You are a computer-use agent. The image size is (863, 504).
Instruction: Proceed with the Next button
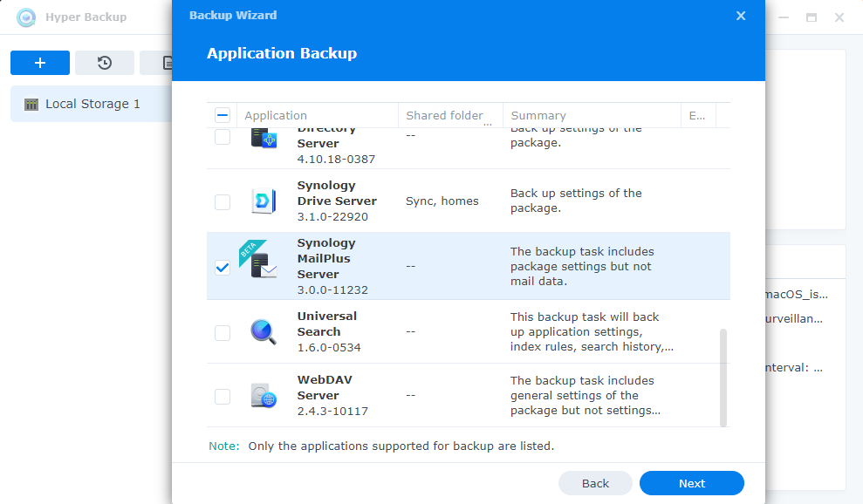pos(691,483)
